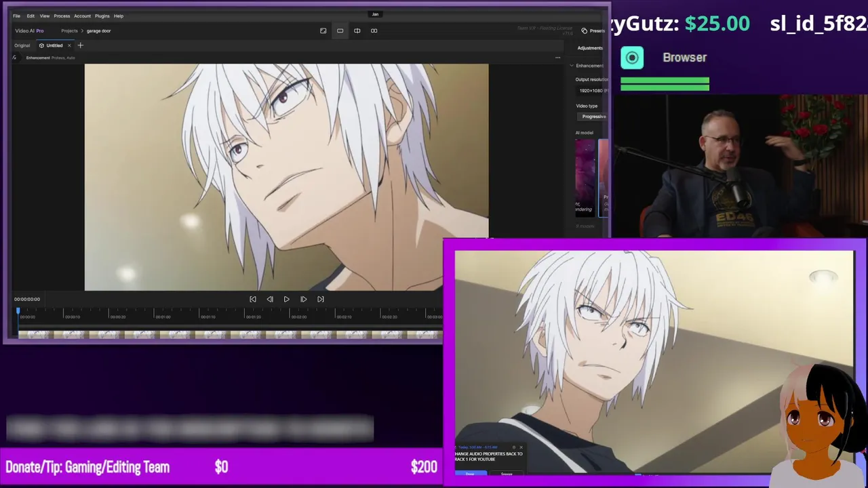Screen dimensions: 868x488
Task: Add a new preview tab with plus
Action: [x=80, y=45]
